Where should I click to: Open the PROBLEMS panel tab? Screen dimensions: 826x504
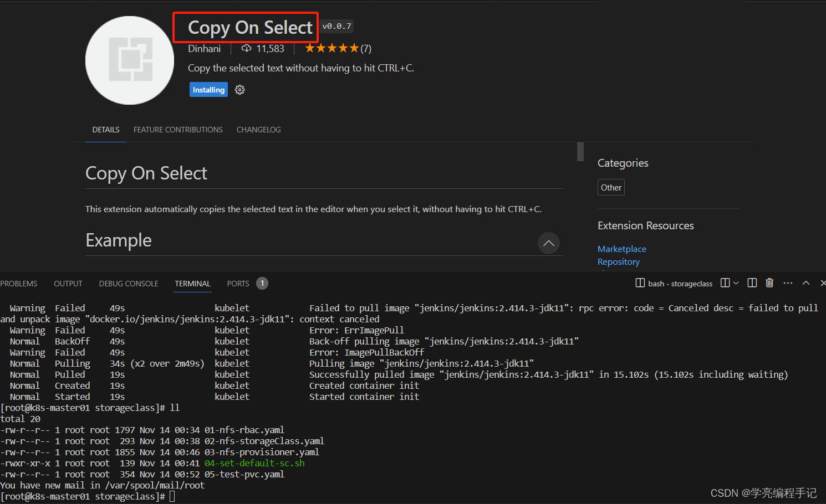(19, 284)
